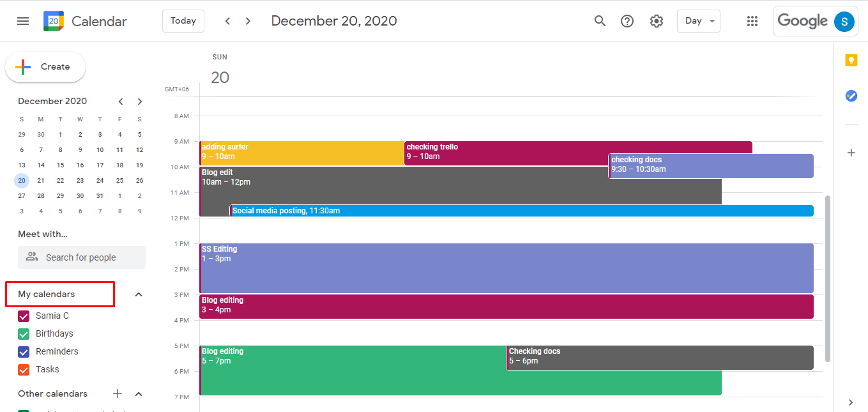
Task: Click the Today button
Action: tap(183, 20)
